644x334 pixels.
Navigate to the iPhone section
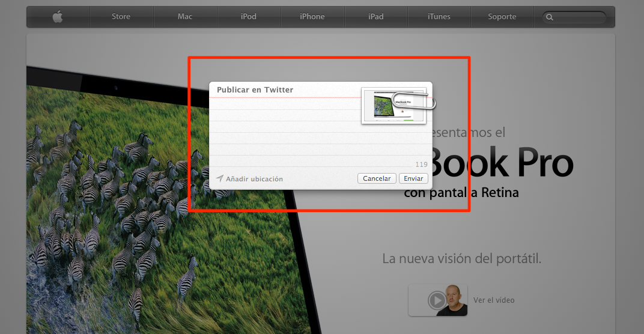312,17
